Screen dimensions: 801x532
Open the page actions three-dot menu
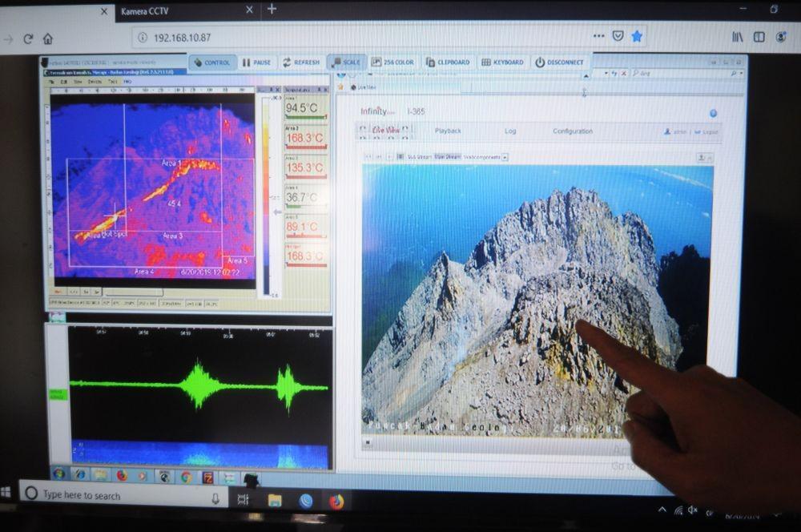[598, 36]
